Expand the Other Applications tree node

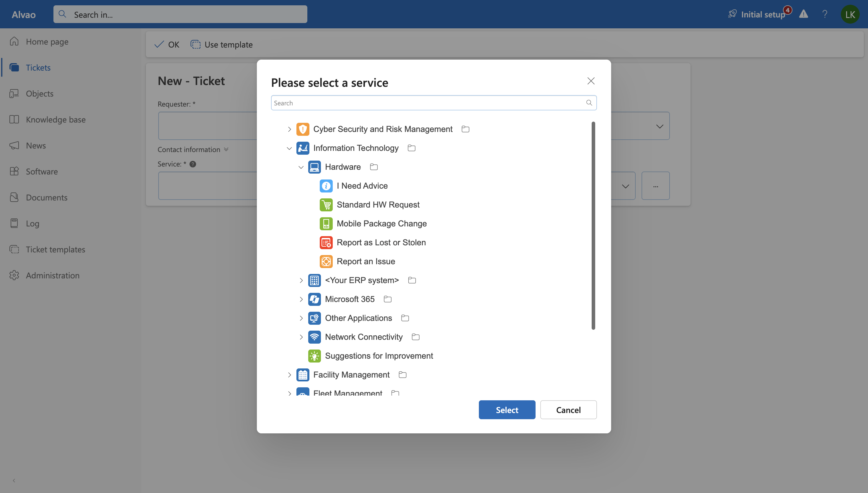(301, 318)
